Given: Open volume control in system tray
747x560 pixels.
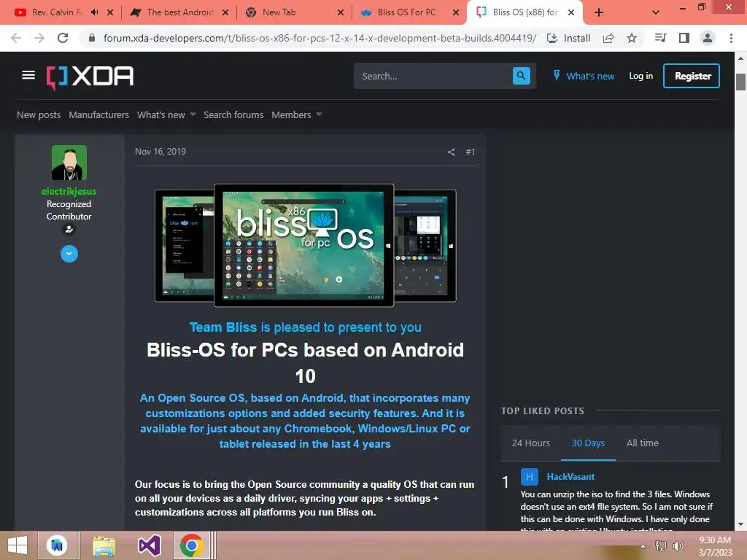Looking at the screenshot, I should click(x=678, y=545).
